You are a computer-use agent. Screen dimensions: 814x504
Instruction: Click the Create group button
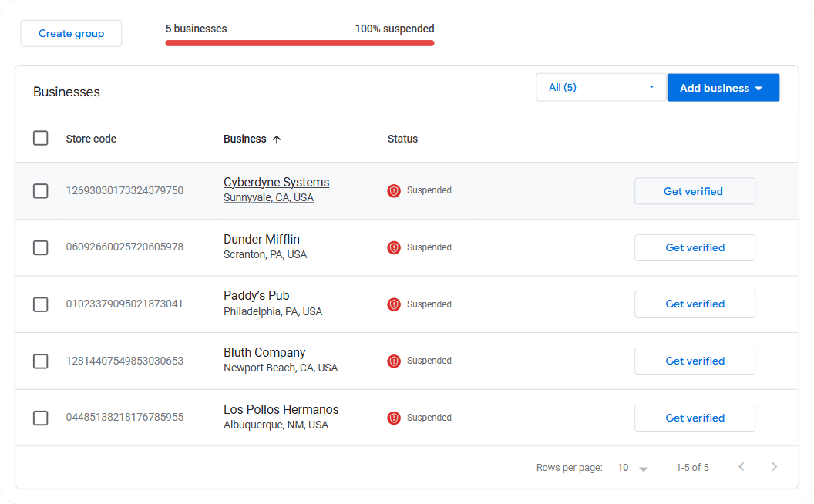pyautogui.click(x=71, y=33)
